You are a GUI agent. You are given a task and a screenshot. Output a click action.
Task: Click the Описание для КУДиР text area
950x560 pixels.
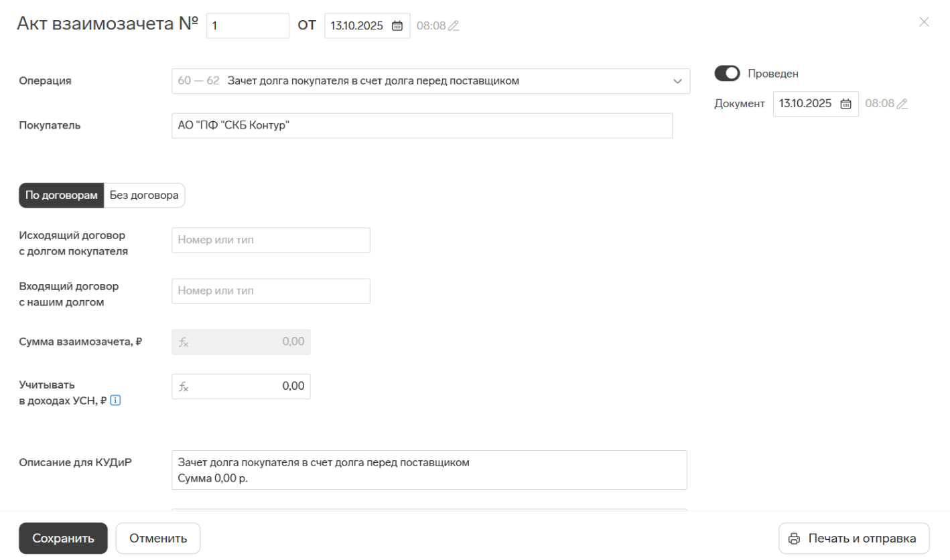pos(429,470)
